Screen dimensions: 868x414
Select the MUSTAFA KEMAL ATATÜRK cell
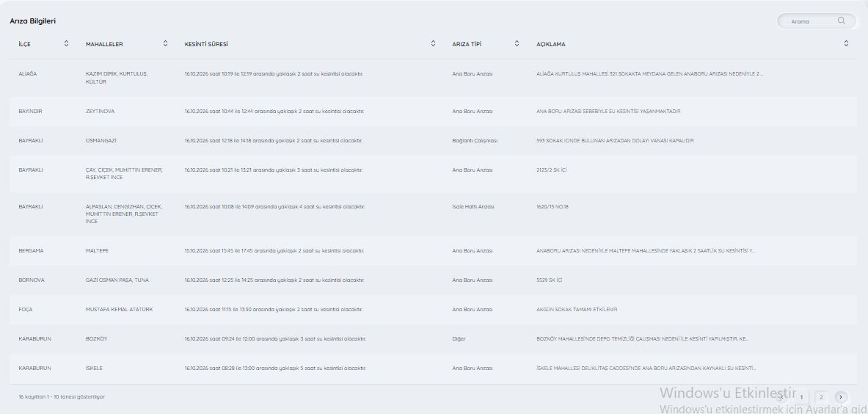pos(119,309)
